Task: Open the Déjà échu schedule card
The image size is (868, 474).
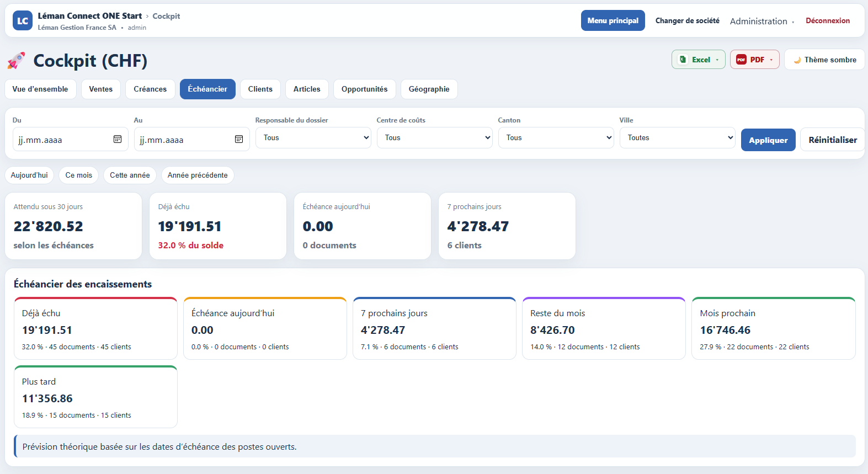Action: pyautogui.click(x=95, y=329)
